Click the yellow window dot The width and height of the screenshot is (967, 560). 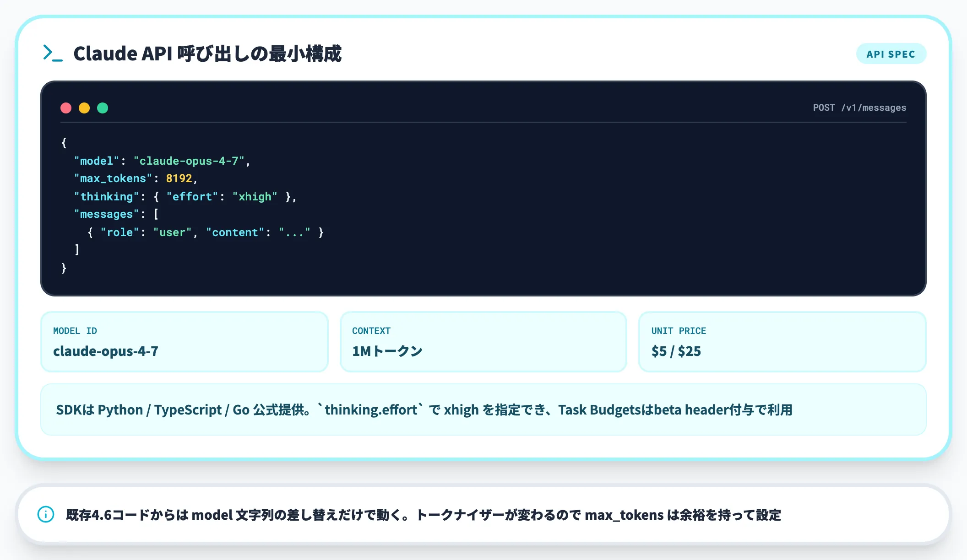point(84,108)
